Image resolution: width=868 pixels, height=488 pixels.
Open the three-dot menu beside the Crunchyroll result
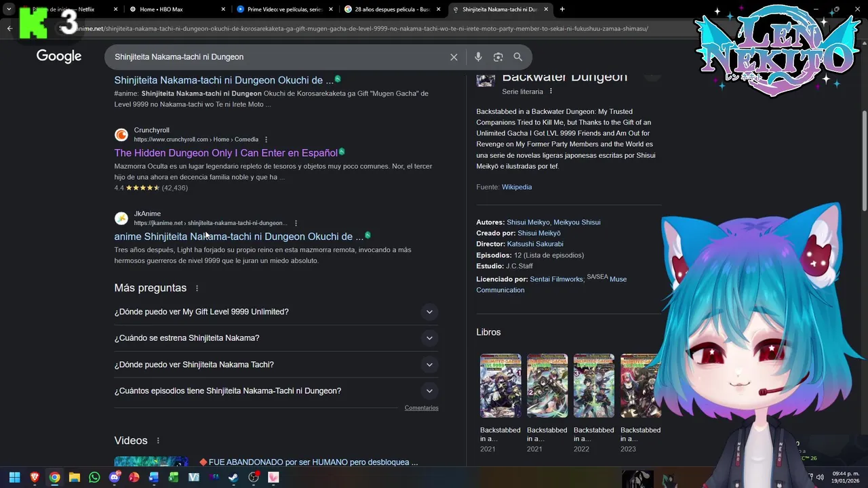click(266, 140)
